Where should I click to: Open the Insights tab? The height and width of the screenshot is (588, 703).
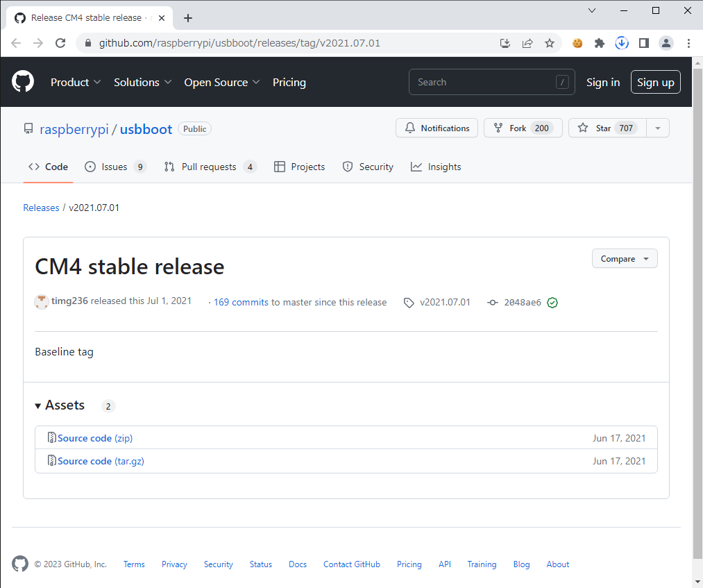point(436,167)
